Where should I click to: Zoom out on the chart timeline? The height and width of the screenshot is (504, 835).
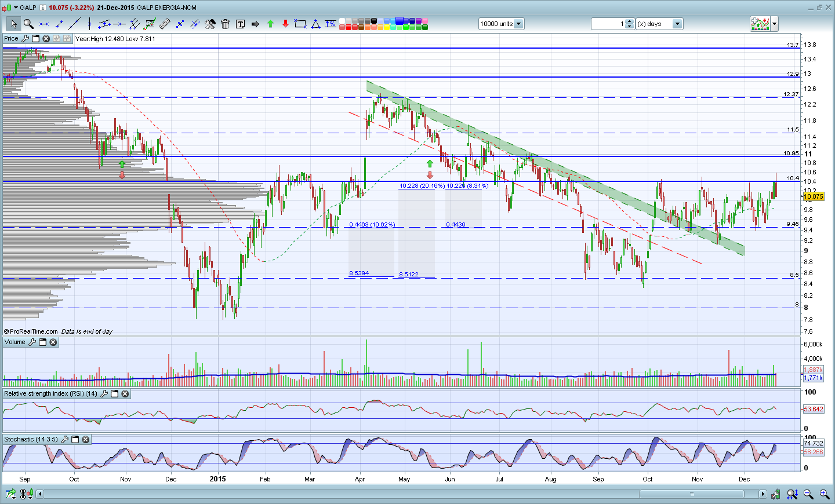click(x=808, y=494)
